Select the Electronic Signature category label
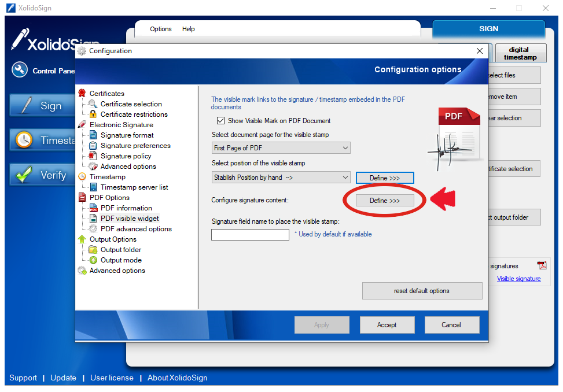This screenshot has width=563, height=392. click(122, 124)
